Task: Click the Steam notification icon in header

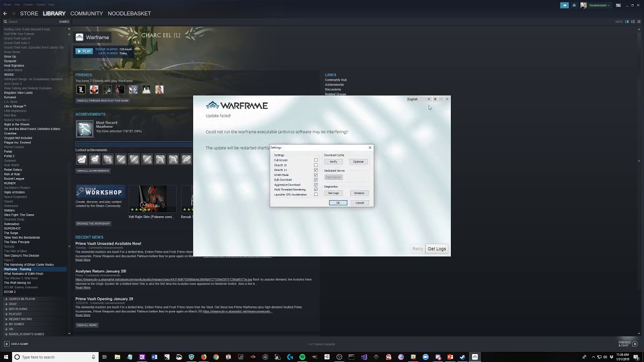Action: [x=574, y=5]
